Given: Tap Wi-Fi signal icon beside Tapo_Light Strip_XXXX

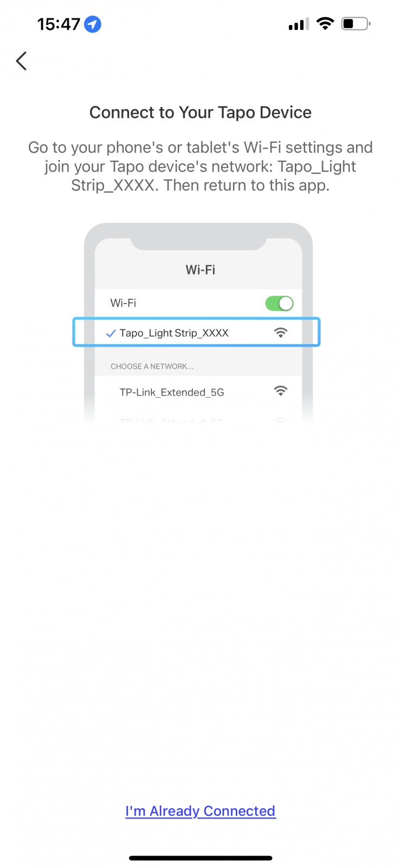Looking at the screenshot, I should point(281,333).
